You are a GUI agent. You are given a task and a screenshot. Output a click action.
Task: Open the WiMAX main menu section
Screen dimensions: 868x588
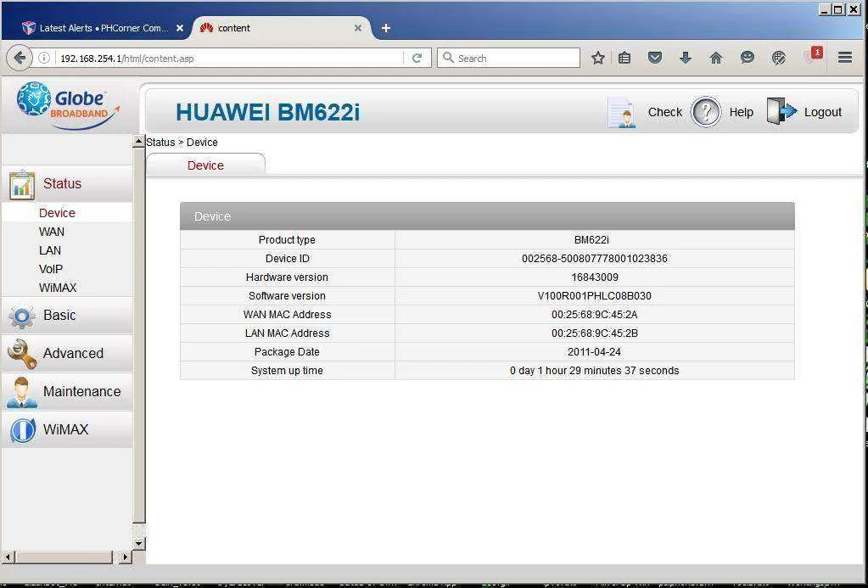[x=66, y=429]
